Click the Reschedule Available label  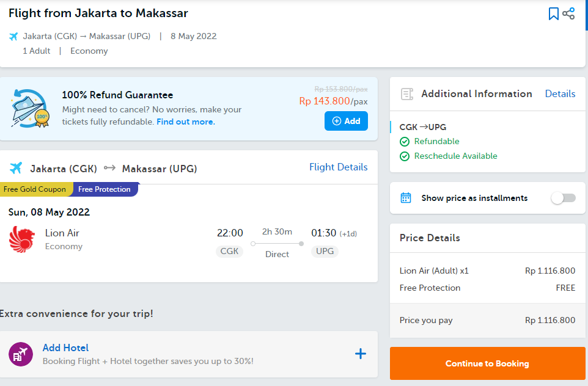coord(455,156)
